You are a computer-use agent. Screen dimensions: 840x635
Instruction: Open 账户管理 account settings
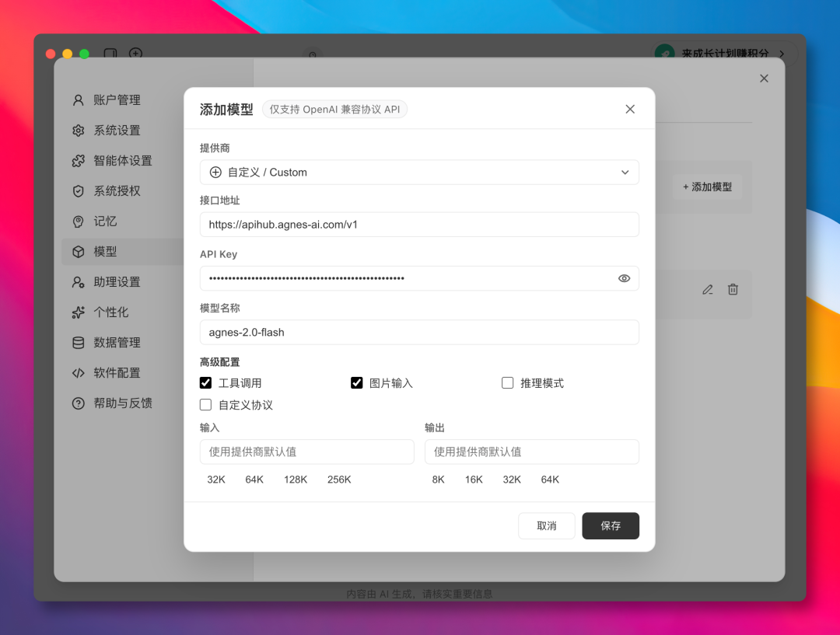[x=117, y=100]
